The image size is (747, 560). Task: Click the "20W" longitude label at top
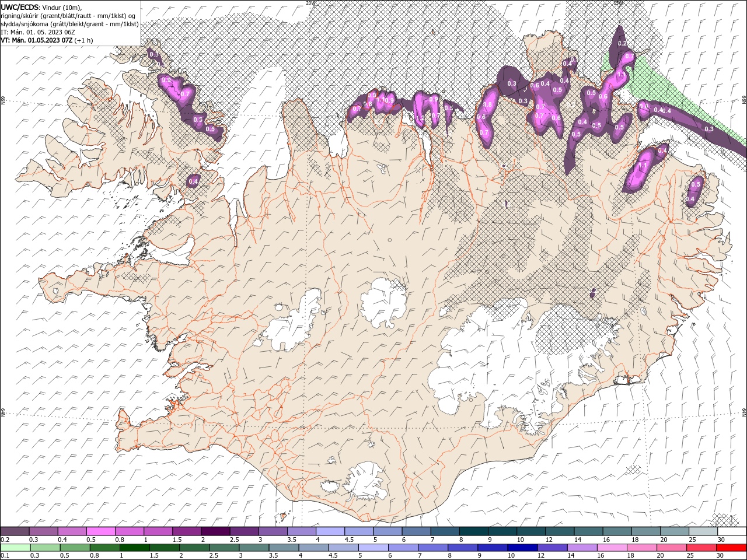tap(310, 2)
